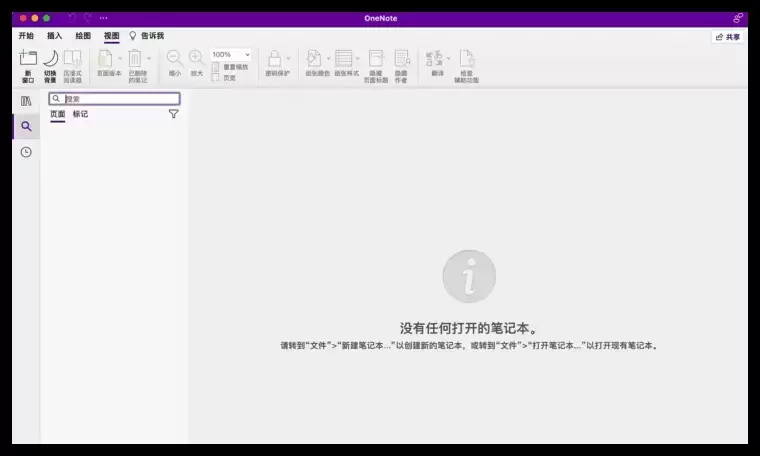Click the lightbulb icon beside 告诉我

133,36
